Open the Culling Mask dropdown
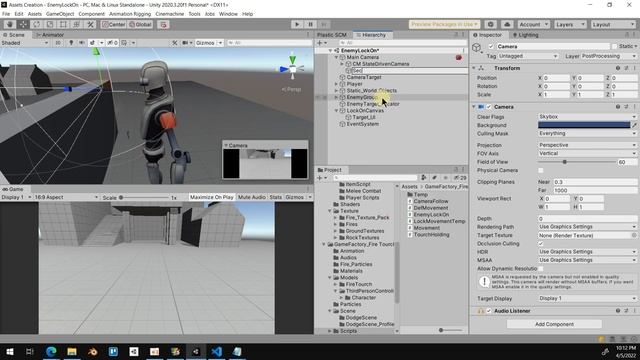This screenshot has width=640, height=360. (x=587, y=133)
